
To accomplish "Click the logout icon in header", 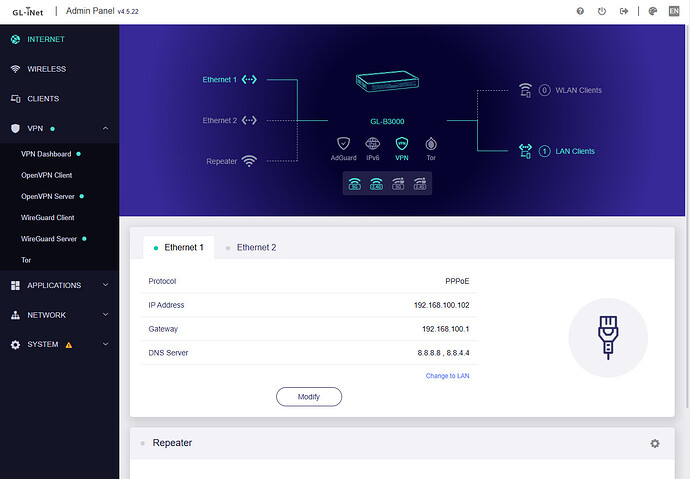I will click(625, 11).
